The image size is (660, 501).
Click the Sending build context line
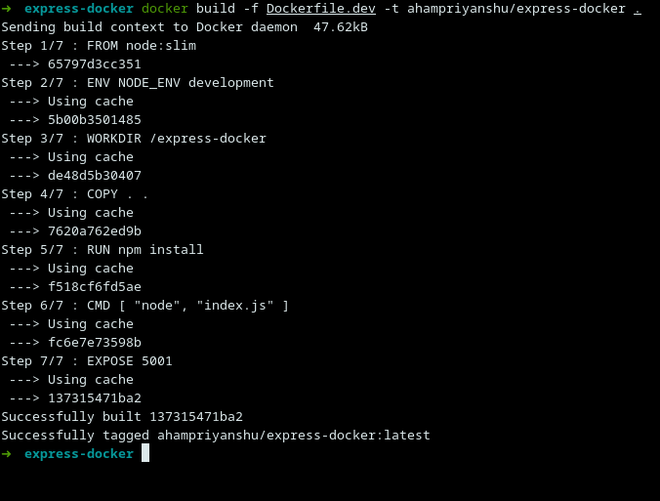pos(184,27)
